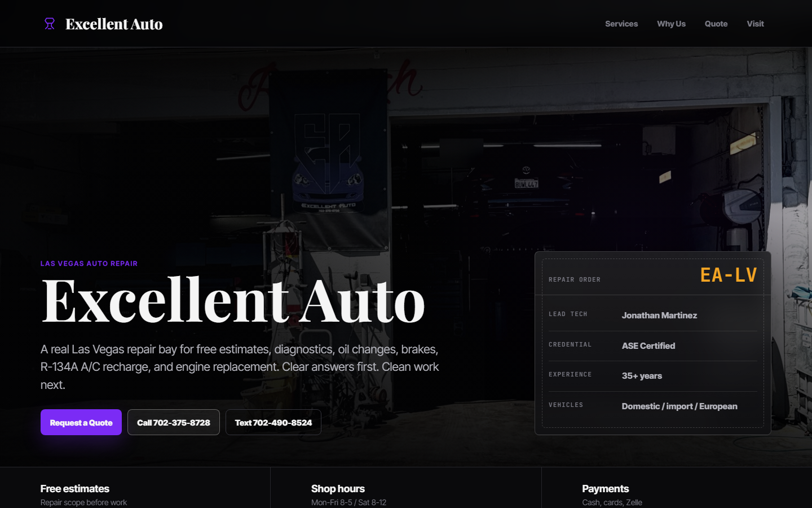Click the CREDENTIAL label
The height and width of the screenshot is (508, 812).
(570, 344)
